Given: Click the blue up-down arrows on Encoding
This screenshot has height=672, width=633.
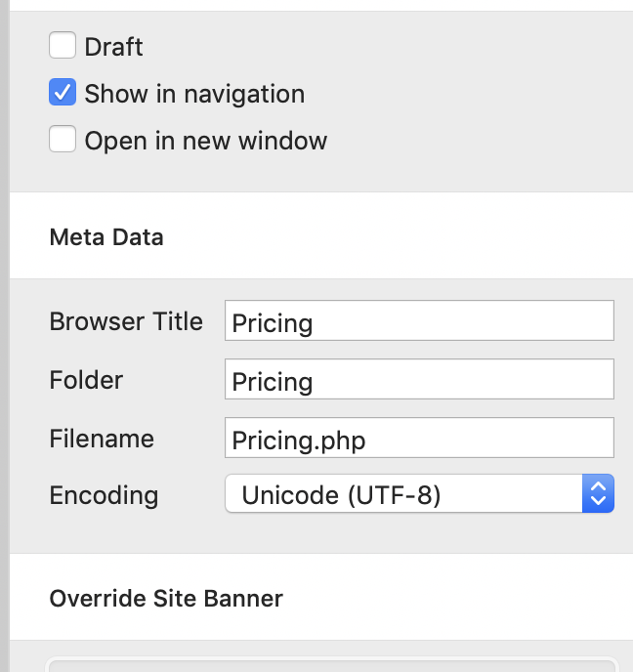Looking at the screenshot, I should tap(598, 494).
